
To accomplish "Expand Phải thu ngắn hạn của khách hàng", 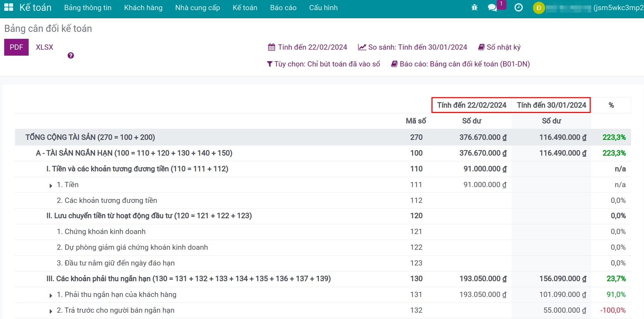I will (51, 295).
